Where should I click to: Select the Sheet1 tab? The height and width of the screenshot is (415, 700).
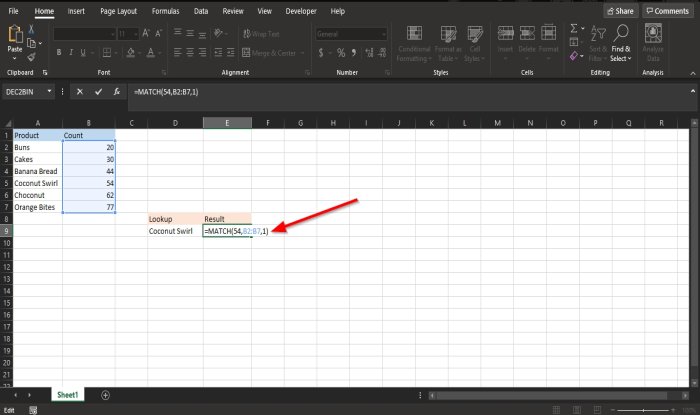(x=68, y=395)
